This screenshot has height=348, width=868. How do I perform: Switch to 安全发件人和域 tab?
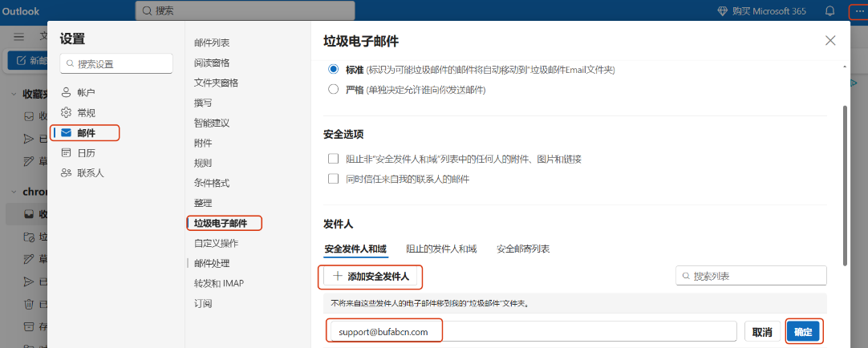355,249
